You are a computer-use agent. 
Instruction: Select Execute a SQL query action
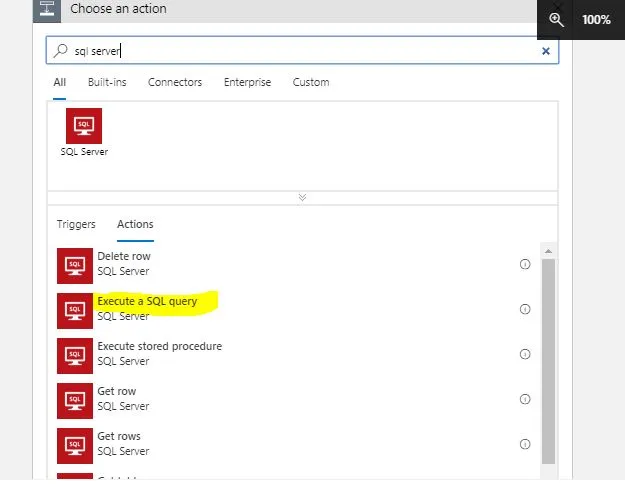[293, 311]
